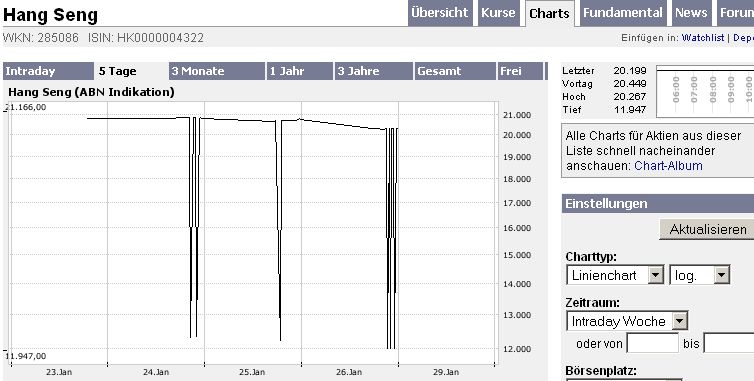Open the Forum tab
The width and height of the screenshot is (754, 381).
[736, 13]
